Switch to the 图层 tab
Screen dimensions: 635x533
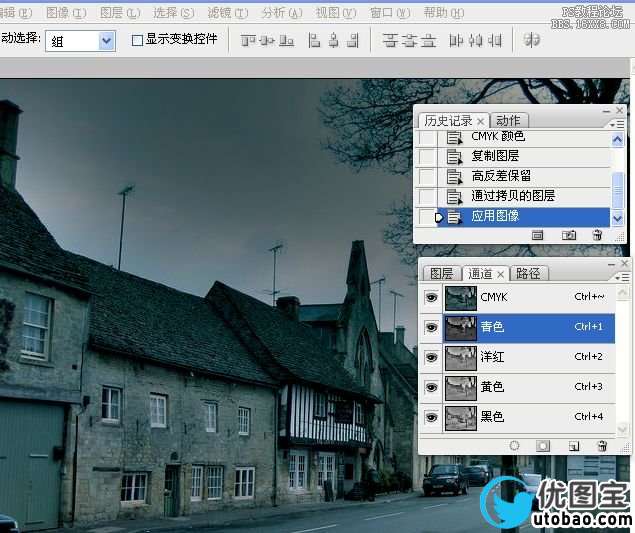[441, 274]
